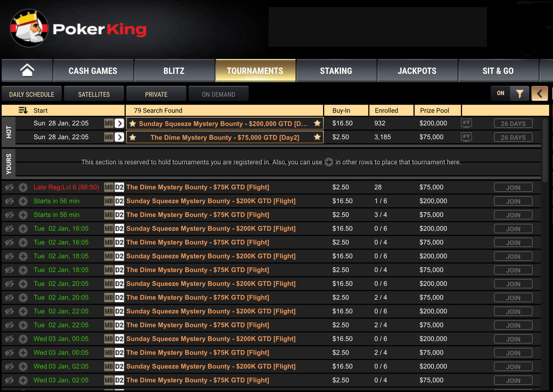Hide the Late Reg Dime Mystery Bounty row
Image resolution: width=553 pixels, height=392 pixels.
tap(9, 187)
